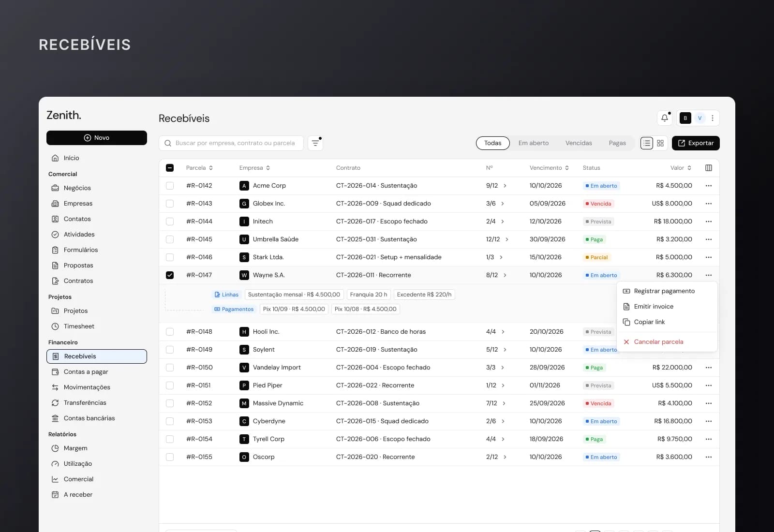Image resolution: width=774 pixels, height=532 pixels.
Task: Click the Novo button
Action: pos(97,138)
